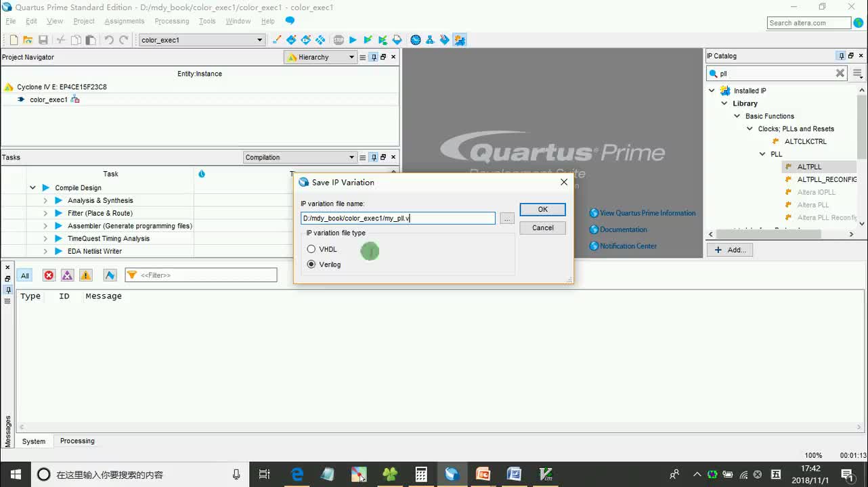Collapse the PLL category in IP Catalog
Viewport: 868px width, 487px height.
tap(763, 154)
